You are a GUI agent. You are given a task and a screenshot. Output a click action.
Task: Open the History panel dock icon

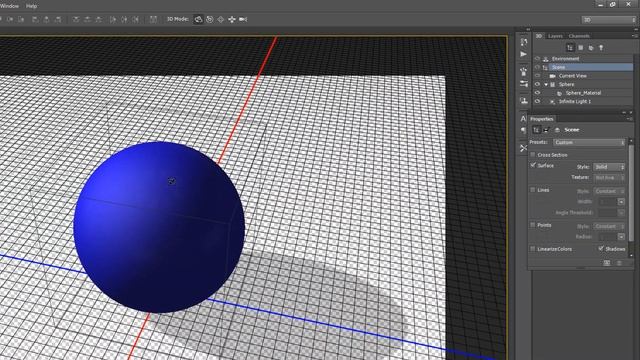(524, 42)
